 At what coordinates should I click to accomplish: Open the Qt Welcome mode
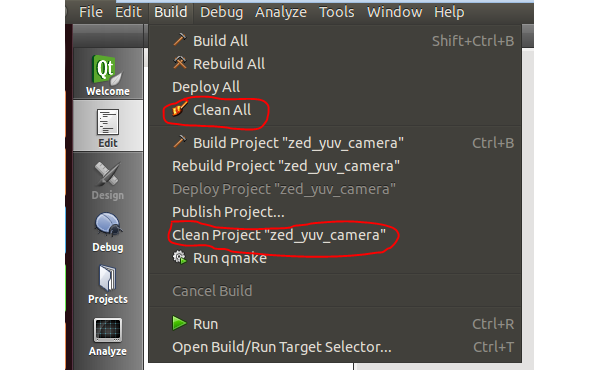[108, 74]
